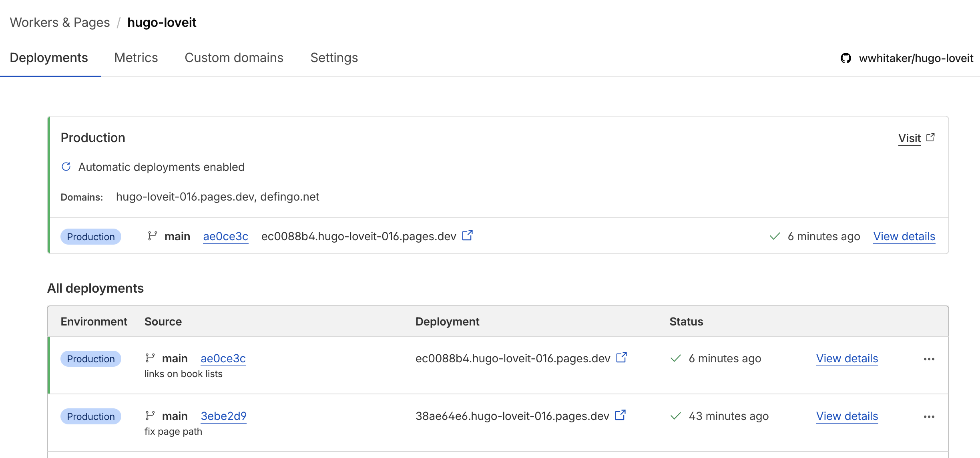
Task: Open the Metrics tab
Action: point(136,58)
